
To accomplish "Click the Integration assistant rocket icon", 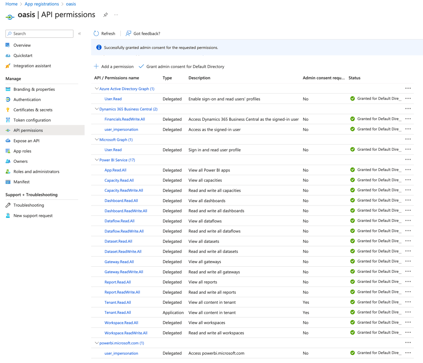I will pyautogui.click(x=8, y=66).
